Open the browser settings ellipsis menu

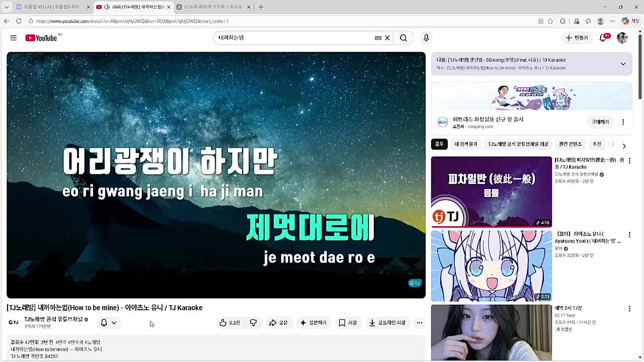point(612,21)
